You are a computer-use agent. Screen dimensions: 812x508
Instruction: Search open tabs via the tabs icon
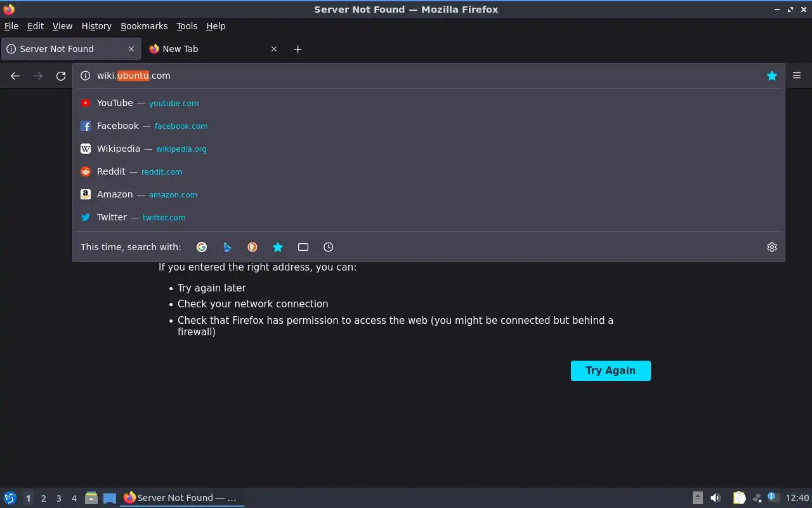click(303, 247)
